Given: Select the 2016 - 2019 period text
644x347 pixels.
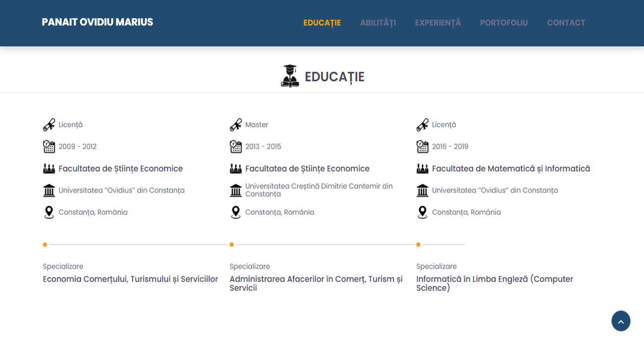Looking at the screenshot, I should [450, 147].
